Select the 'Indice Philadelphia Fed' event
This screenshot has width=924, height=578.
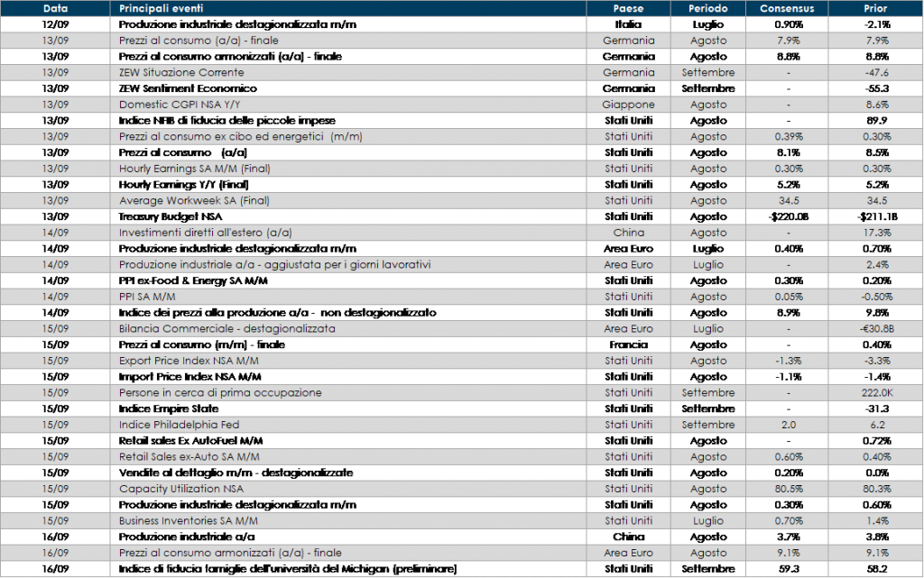179,425
